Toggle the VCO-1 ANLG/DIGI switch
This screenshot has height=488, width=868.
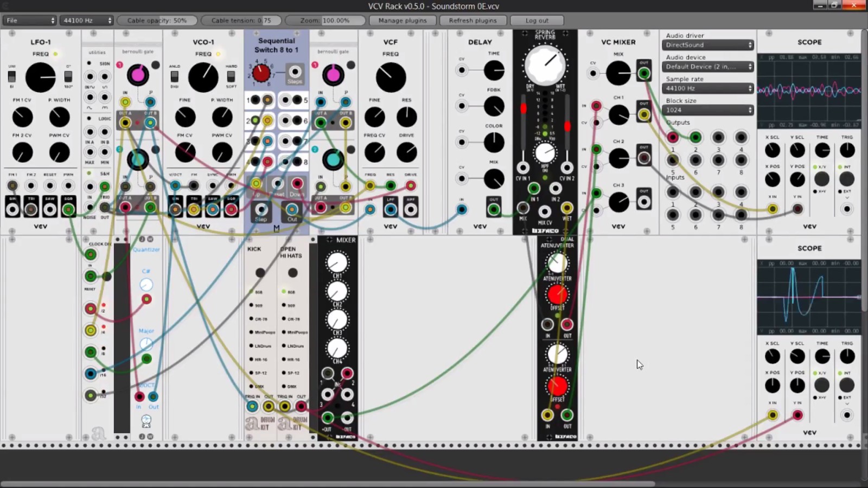(x=174, y=76)
